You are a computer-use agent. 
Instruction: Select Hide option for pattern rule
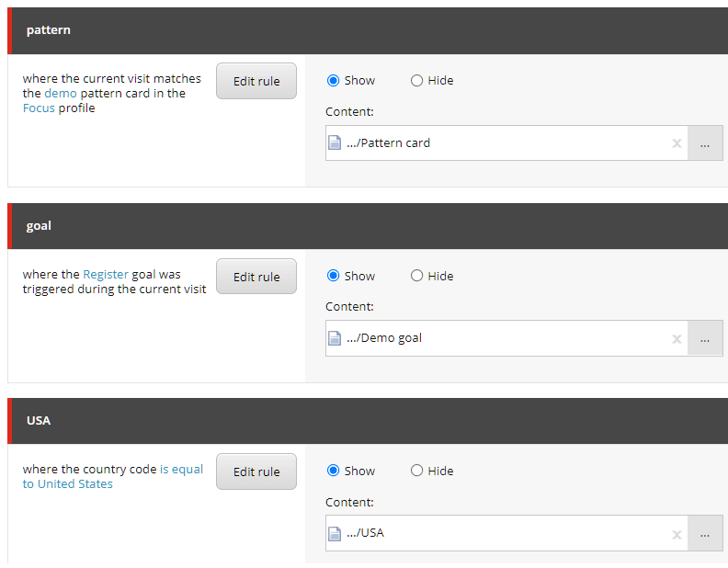click(417, 81)
